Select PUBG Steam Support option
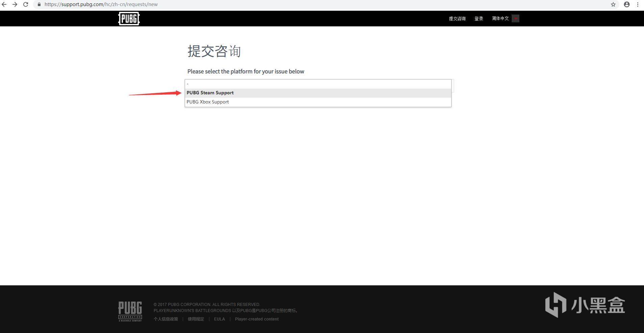This screenshot has height=333, width=644. 210,93
